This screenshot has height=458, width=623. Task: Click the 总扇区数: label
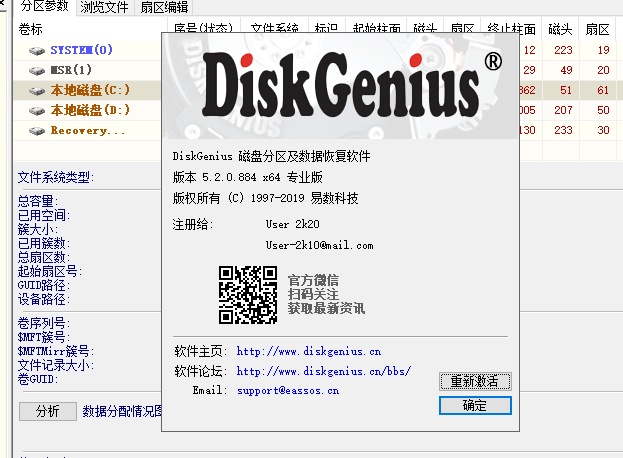coord(44,257)
